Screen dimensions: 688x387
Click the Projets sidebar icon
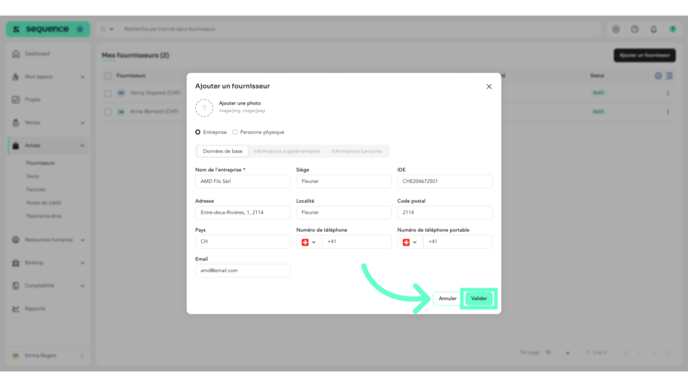coord(16,100)
